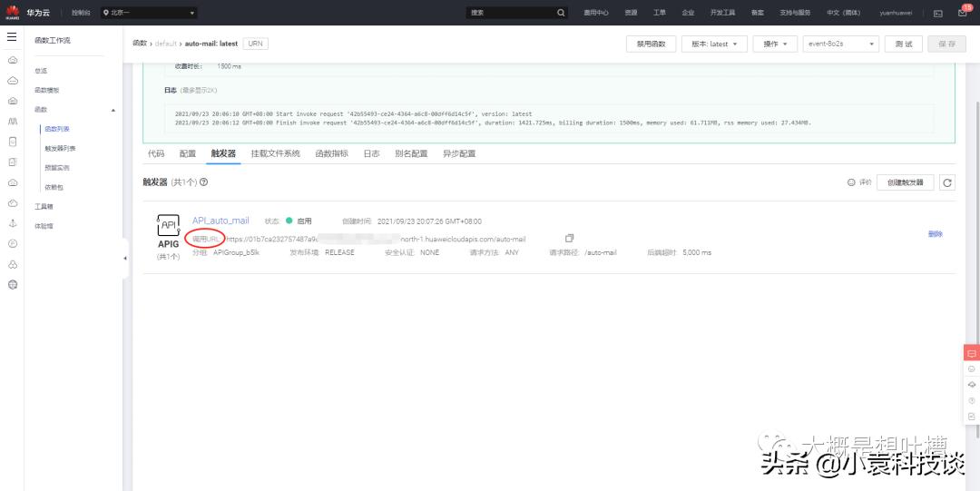Open the event-8o2s test event dropdown

tap(840, 44)
